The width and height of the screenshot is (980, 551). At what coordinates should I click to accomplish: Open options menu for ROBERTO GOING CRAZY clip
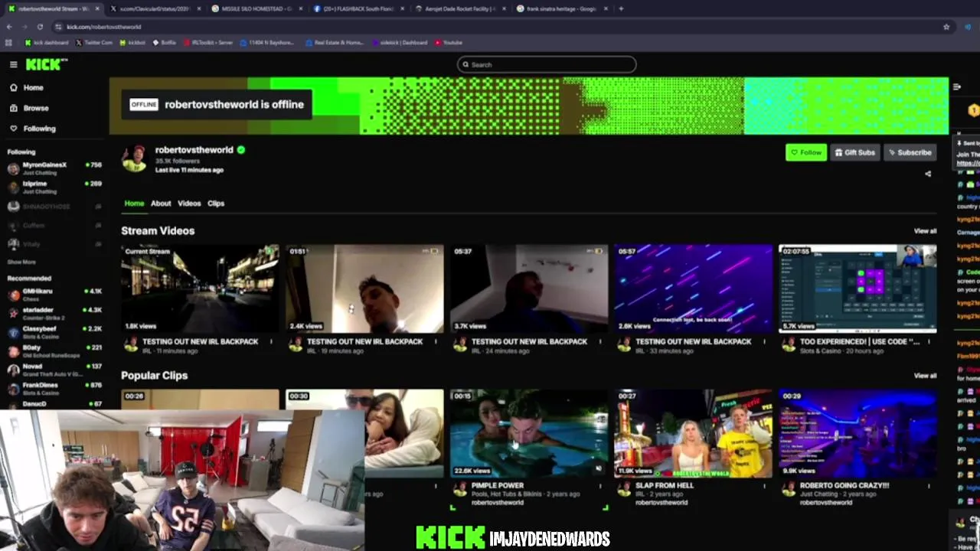929,486
